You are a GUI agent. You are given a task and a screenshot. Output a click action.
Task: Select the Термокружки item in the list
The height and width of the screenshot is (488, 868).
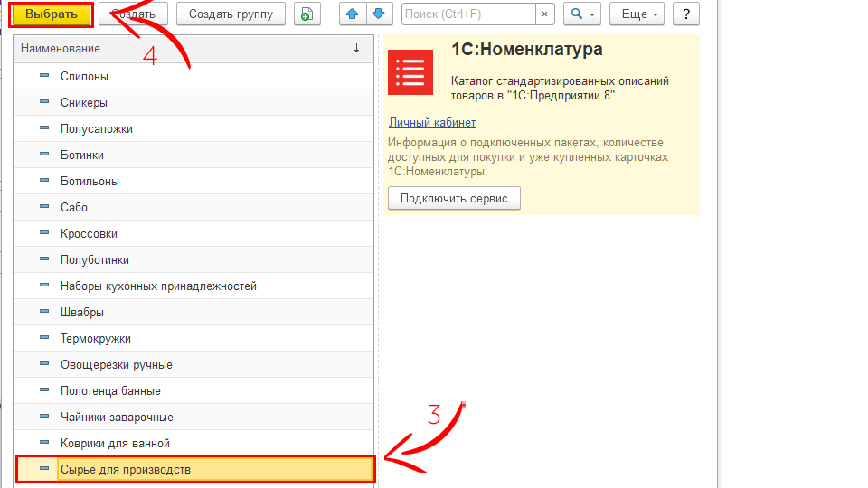click(x=96, y=339)
